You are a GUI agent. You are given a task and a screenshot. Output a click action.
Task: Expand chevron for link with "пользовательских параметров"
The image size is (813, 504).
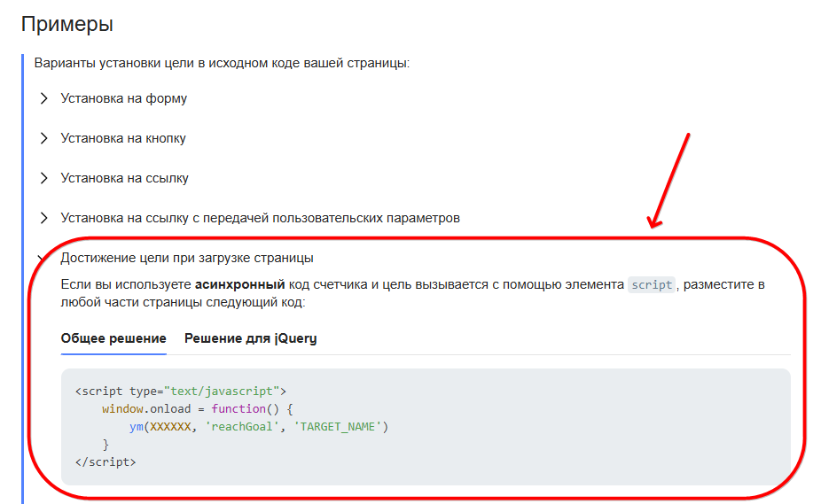pyautogui.click(x=43, y=218)
